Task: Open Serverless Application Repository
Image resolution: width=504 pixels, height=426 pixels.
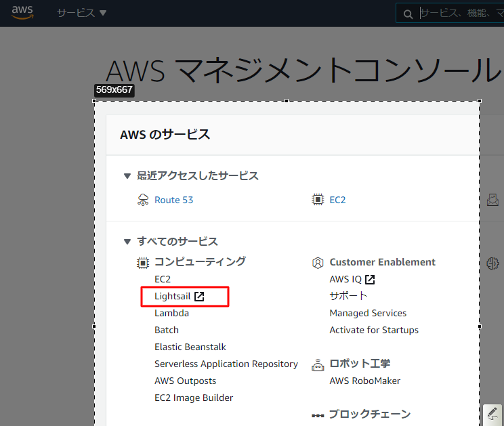Action: click(226, 364)
